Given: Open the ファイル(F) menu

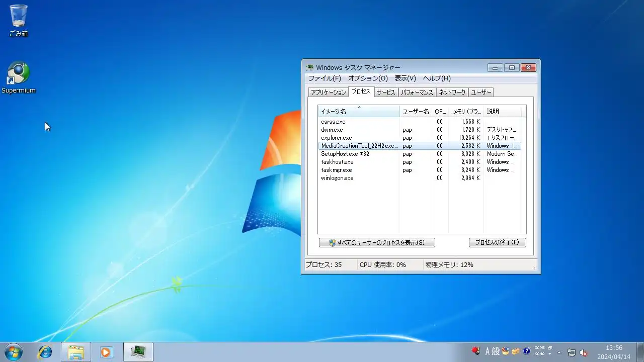Looking at the screenshot, I should tap(325, 78).
